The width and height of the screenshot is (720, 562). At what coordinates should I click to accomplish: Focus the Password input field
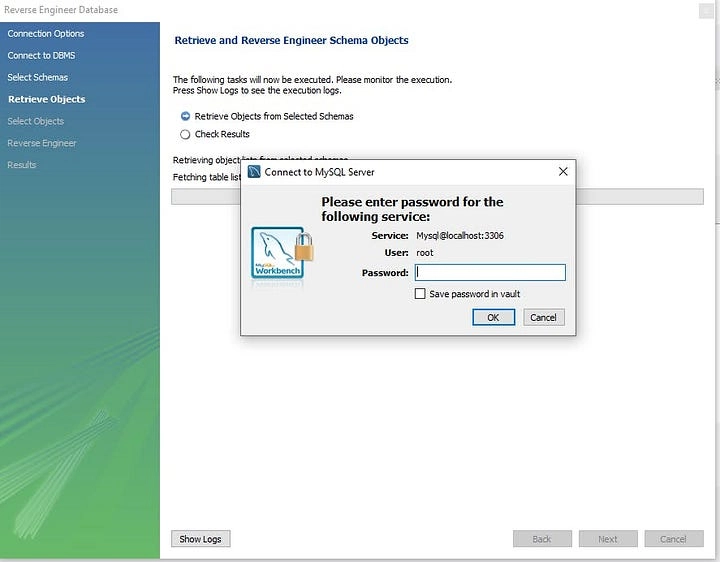490,272
